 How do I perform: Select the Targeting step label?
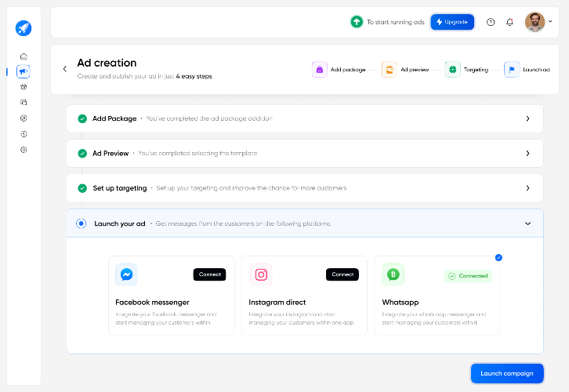(476, 69)
